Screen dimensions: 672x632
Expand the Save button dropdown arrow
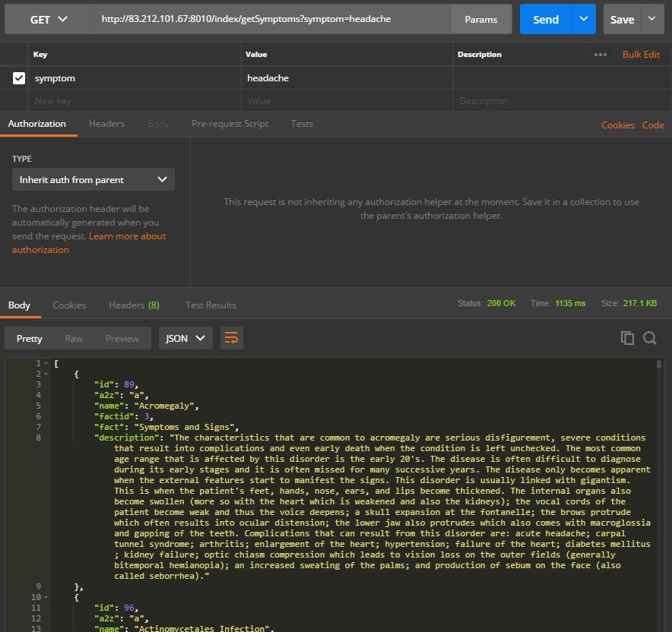[652, 19]
